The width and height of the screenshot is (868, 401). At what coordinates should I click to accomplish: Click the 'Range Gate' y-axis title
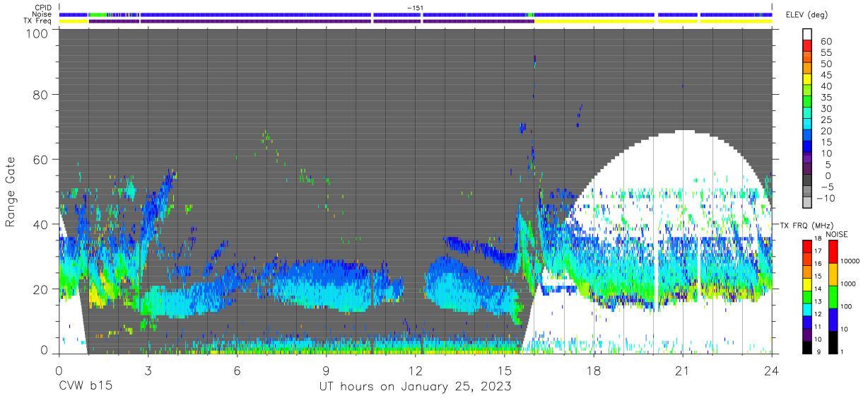point(11,192)
